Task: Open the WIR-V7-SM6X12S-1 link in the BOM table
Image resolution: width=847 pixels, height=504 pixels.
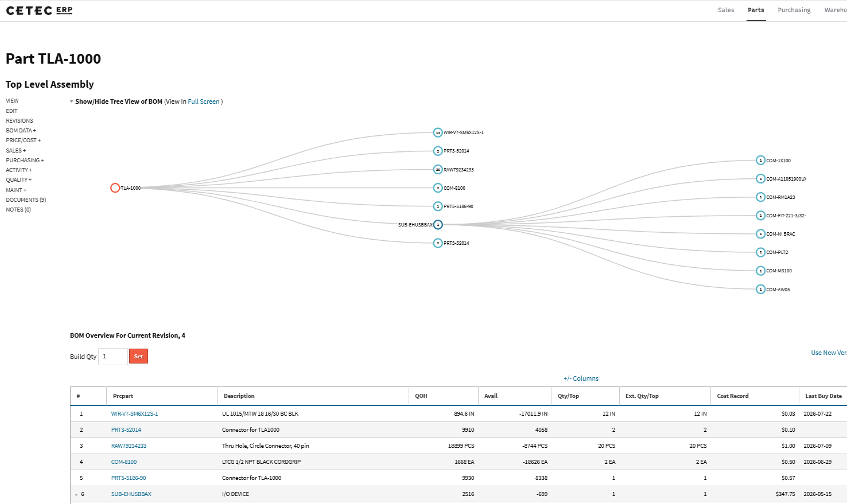Action: tap(134, 414)
